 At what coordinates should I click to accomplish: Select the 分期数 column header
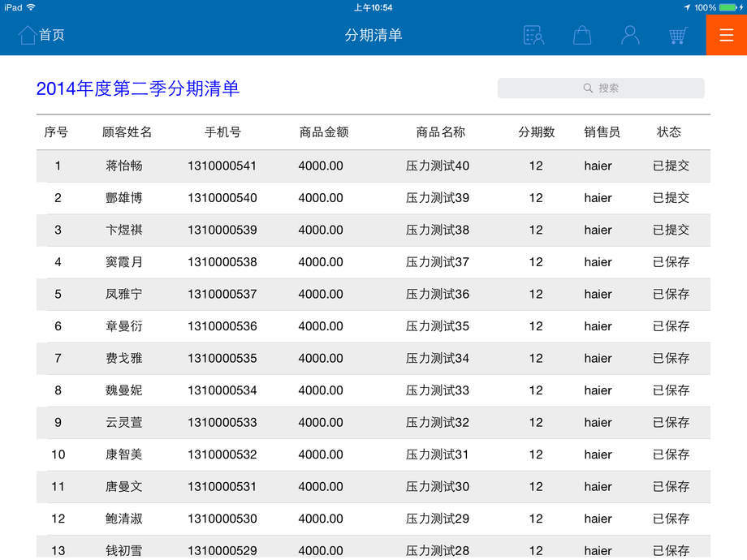[537, 132]
